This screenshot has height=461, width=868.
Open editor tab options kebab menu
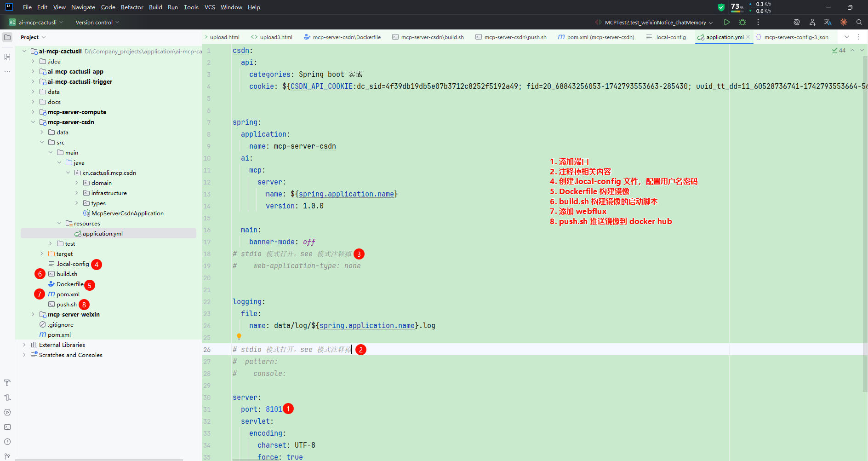coord(859,37)
